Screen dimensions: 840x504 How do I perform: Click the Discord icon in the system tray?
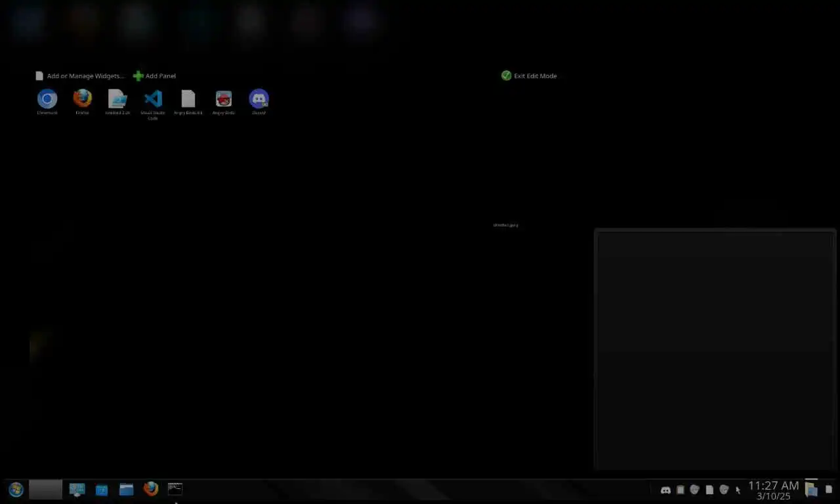tap(665, 490)
